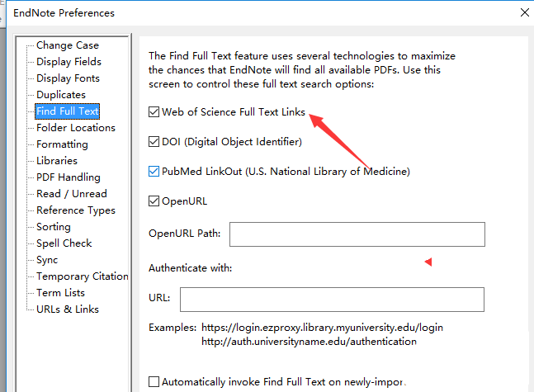Enable automatically invoke Find Full Text
The width and height of the screenshot is (534, 392).
pyautogui.click(x=154, y=382)
